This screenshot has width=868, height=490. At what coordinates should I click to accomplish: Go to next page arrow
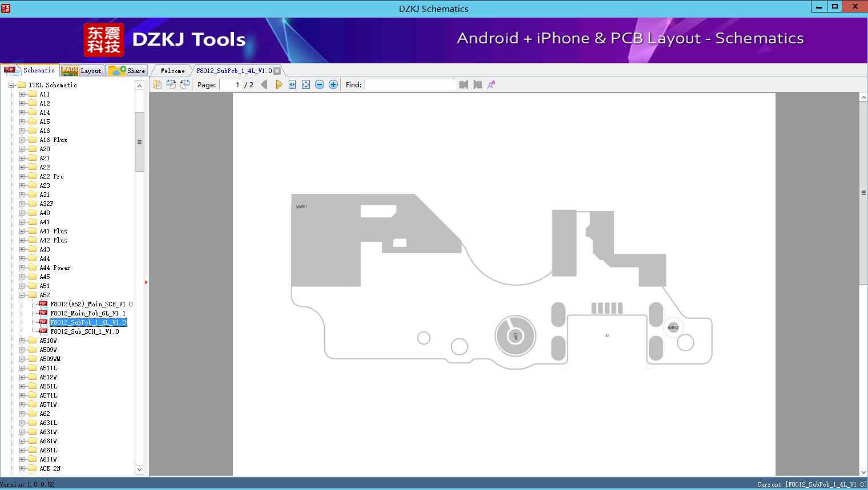click(278, 84)
